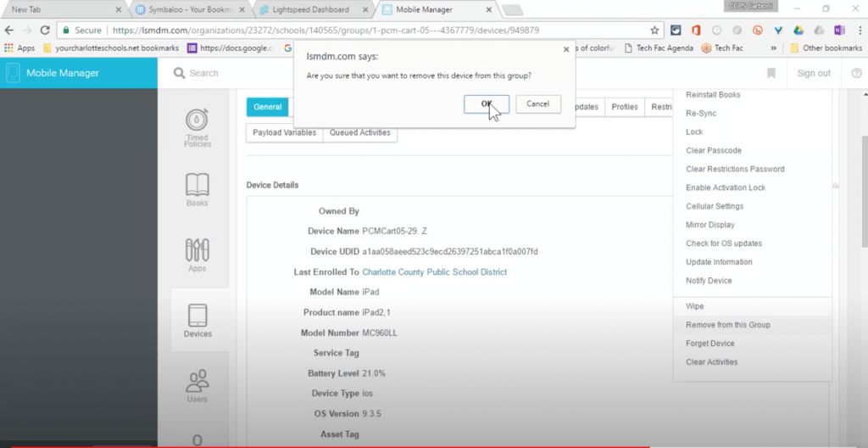
Task: Switch to the General tab
Action: [267, 107]
